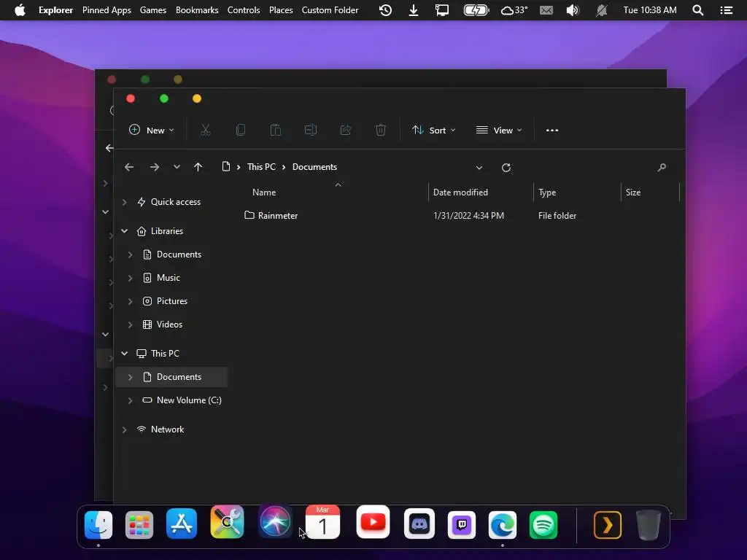This screenshot has width=747, height=560.
Task: Open address bar history dropdown
Action: coord(479,168)
